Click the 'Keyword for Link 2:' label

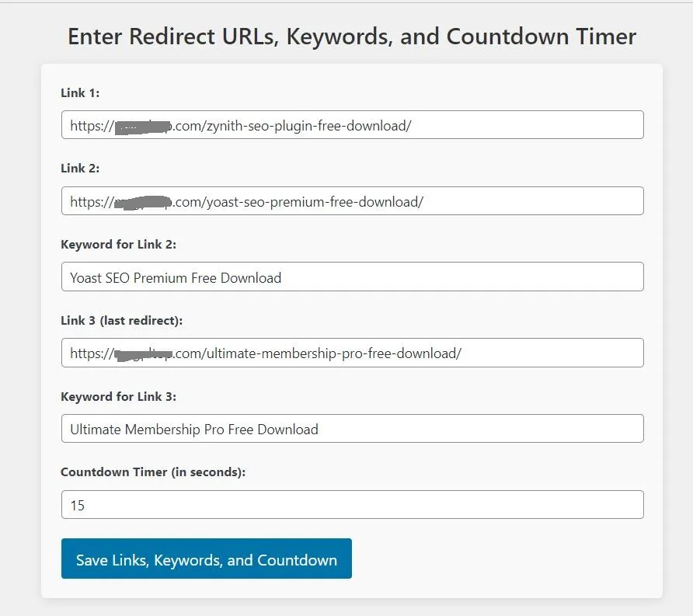click(x=118, y=245)
